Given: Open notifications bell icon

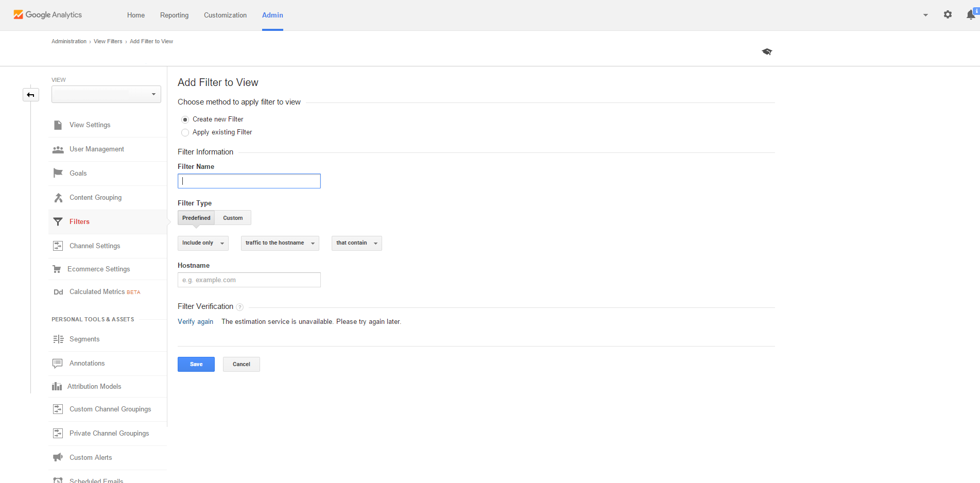Looking at the screenshot, I should point(971,14).
